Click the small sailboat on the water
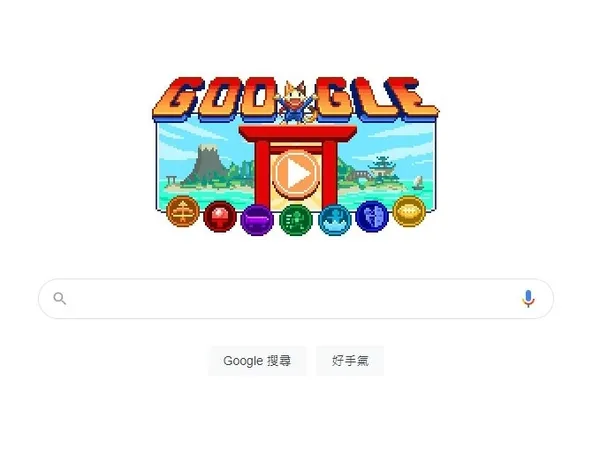Viewport: 600px width, 450px height. tap(418, 183)
